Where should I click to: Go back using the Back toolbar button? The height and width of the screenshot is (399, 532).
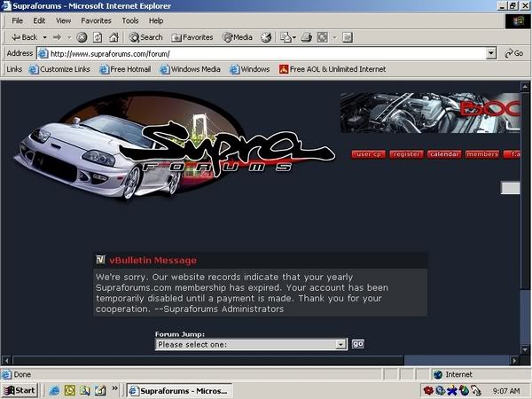25,37
